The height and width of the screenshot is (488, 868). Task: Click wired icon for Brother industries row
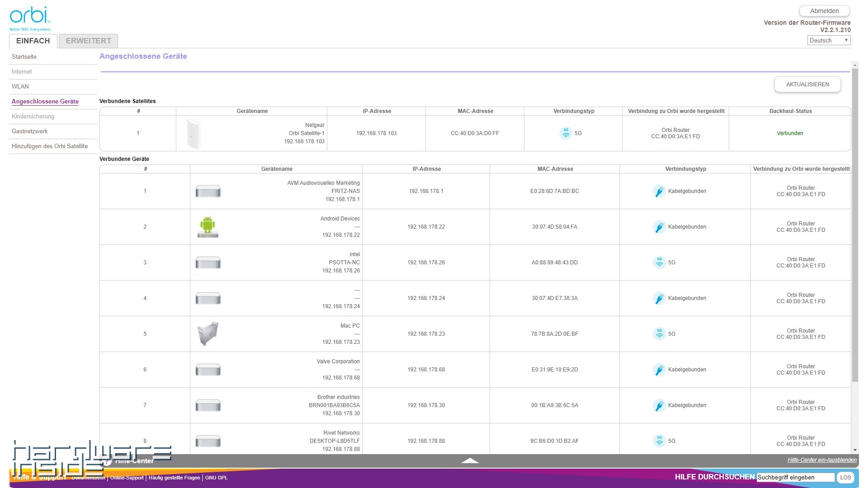pyautogui.click(x=659, y=405)
